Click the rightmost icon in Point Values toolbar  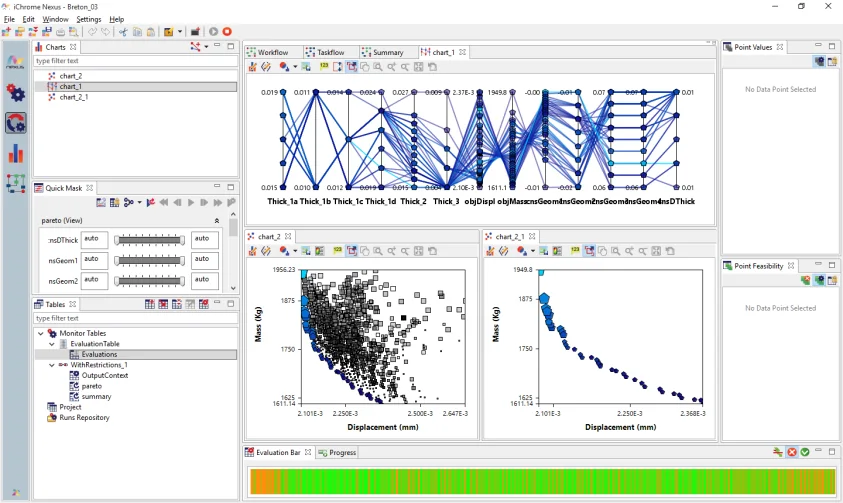pyautogui.click(x=832, y=61)
